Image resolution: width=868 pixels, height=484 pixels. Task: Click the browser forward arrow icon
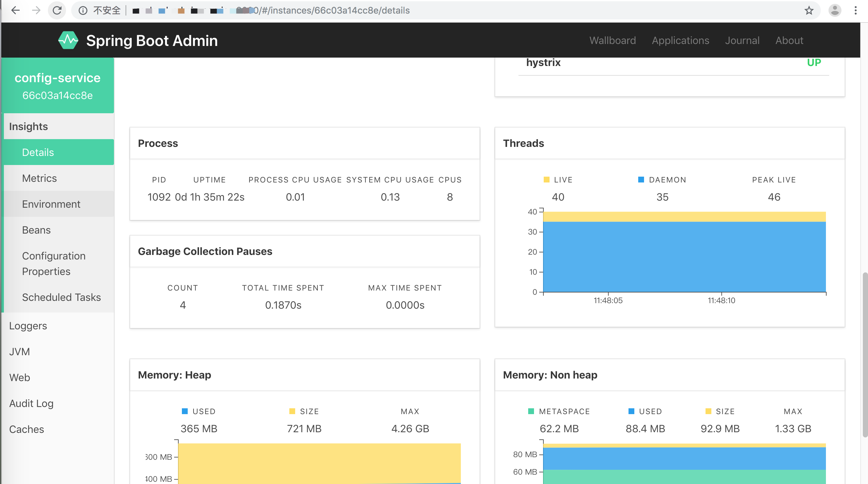tap(37, 10)
